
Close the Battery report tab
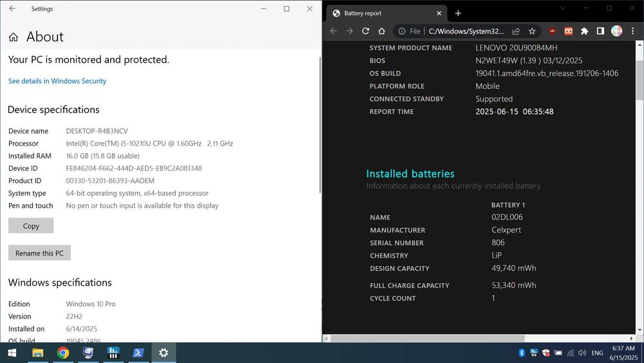pos(439,13)
